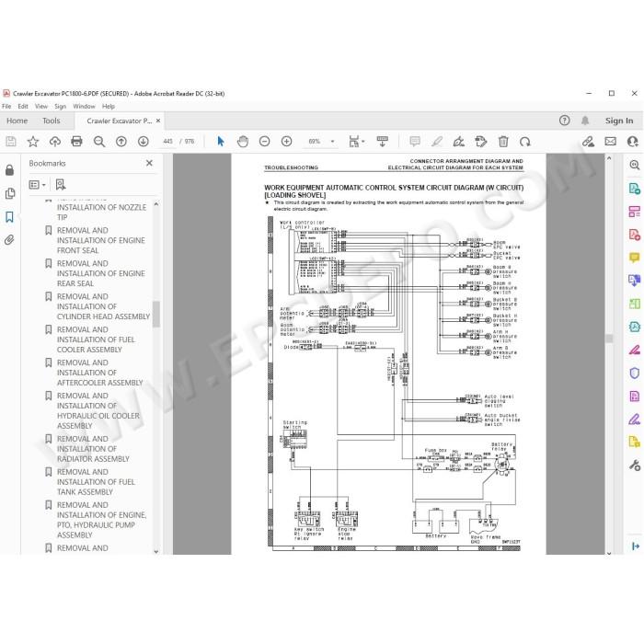This screenshot has width=644, height=644.
Task: Select the Hand pan tool
Action: (243, 142)
